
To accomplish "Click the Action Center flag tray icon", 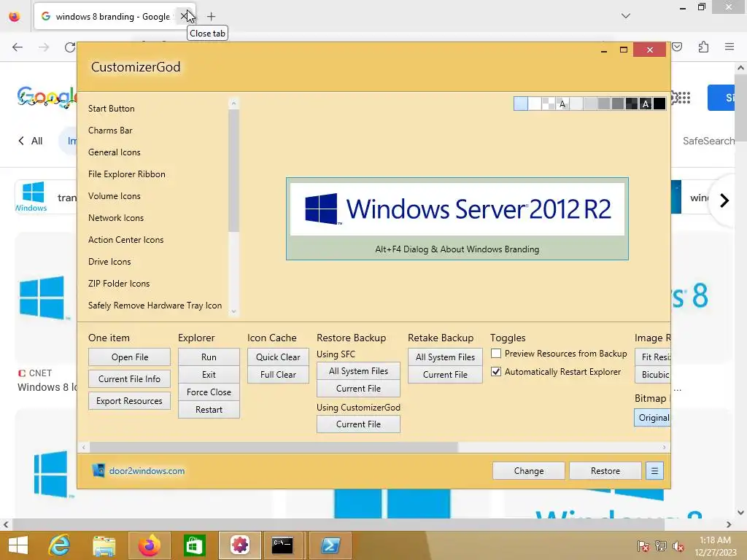I will [x=643, y=546].
